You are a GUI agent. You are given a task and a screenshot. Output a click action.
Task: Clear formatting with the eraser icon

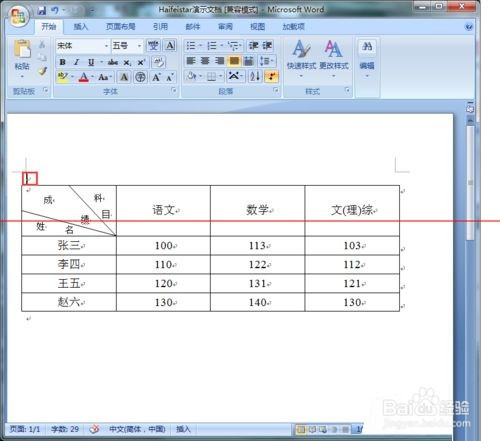point(159,62)
